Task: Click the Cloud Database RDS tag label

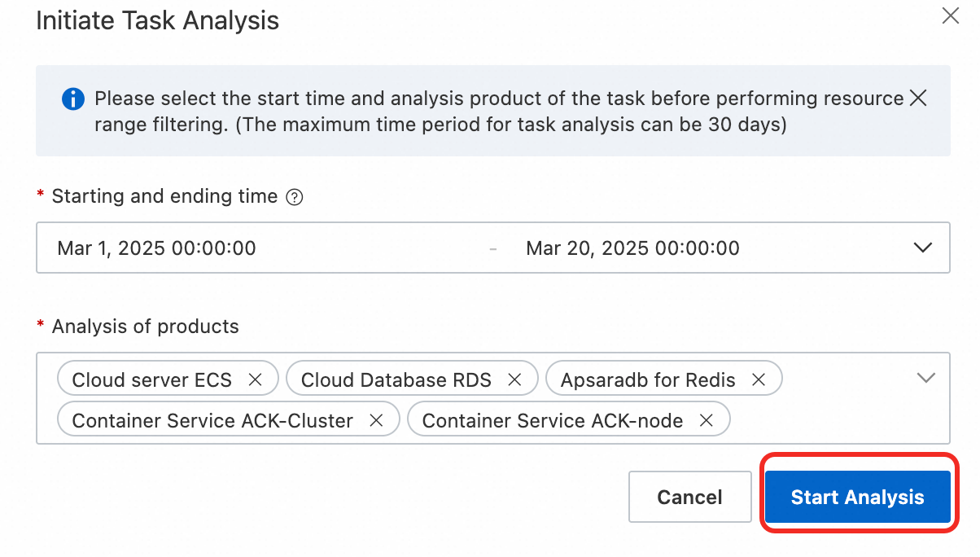Action: coord(396,379)
